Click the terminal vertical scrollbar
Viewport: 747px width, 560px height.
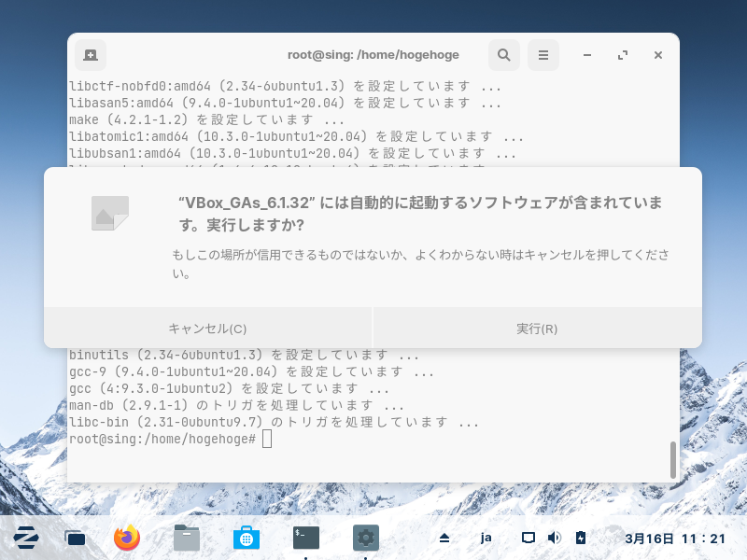[672, 459]
